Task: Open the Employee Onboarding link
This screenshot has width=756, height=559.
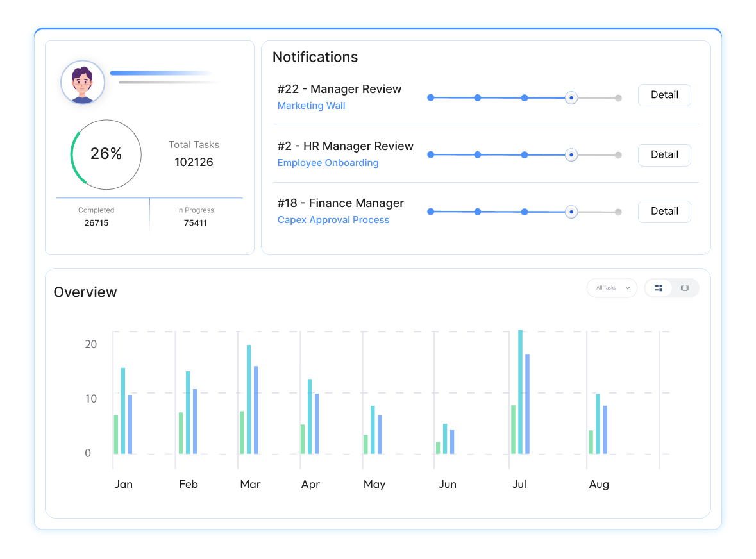Action: tap(328, 163)
